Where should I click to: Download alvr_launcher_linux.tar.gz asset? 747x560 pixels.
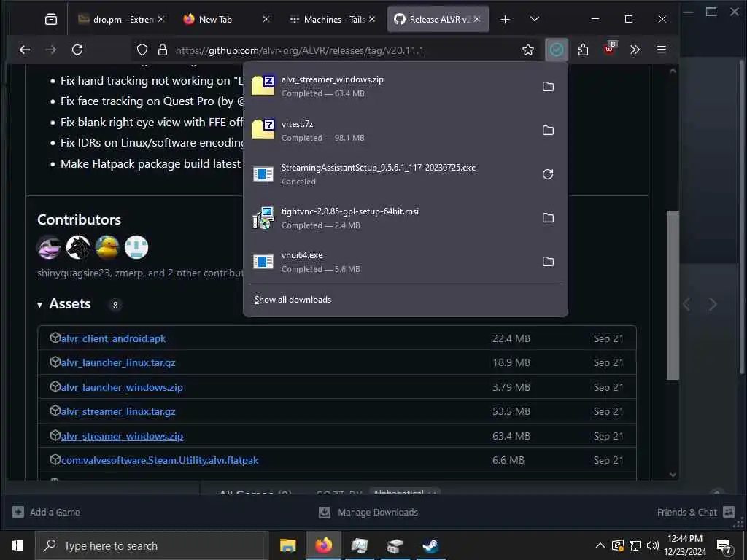tap(118, 363)
